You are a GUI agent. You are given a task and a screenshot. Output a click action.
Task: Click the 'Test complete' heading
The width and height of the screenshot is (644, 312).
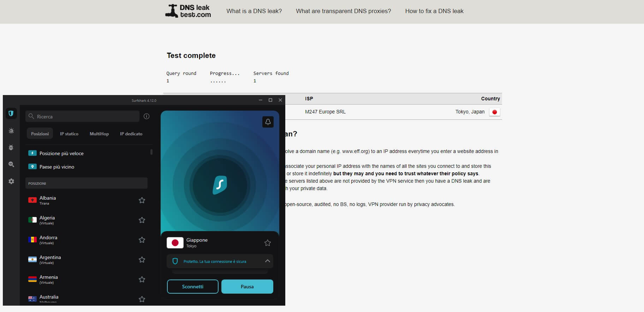coord(191,55)
